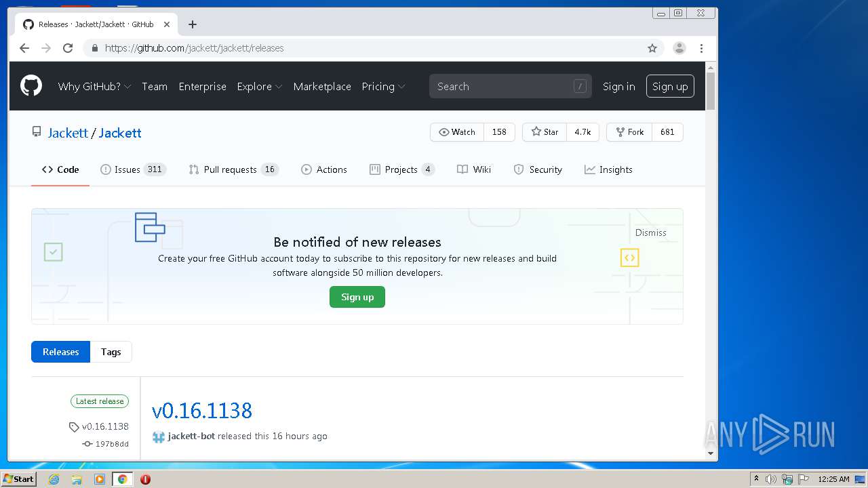Fork the repository
868x488 pixels.
(629, 132)
